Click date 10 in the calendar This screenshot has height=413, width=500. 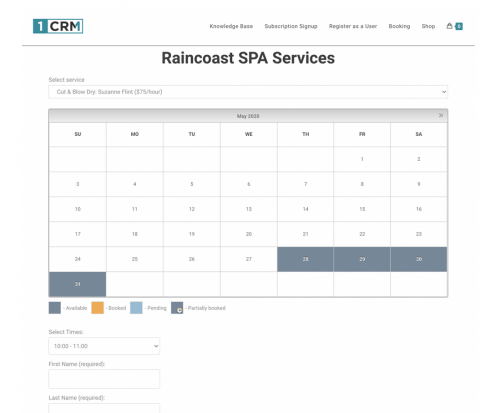point(78,209)
